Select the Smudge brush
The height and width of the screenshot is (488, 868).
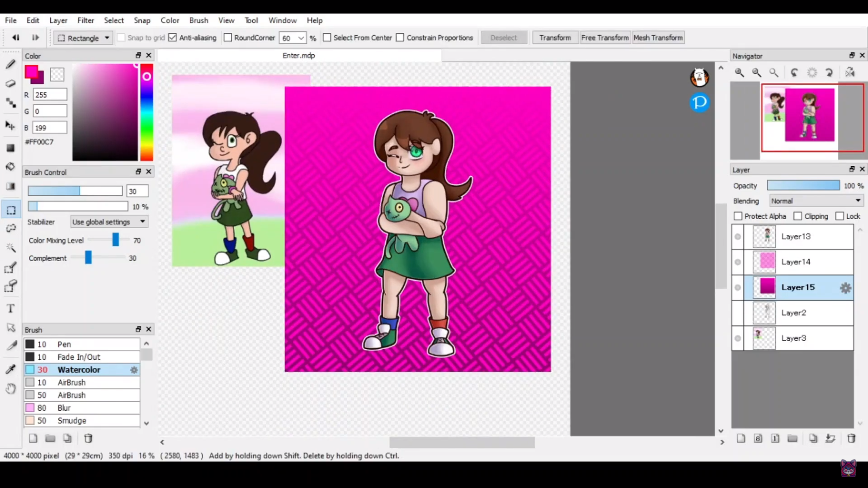82,421
